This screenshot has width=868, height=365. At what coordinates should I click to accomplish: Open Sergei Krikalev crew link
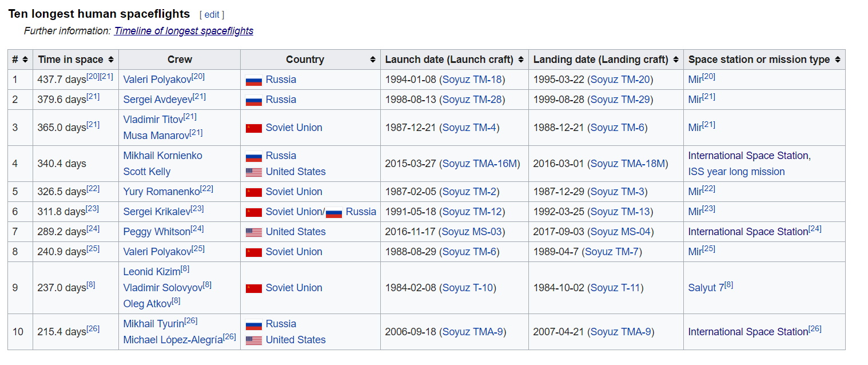(x=157, y=212)
